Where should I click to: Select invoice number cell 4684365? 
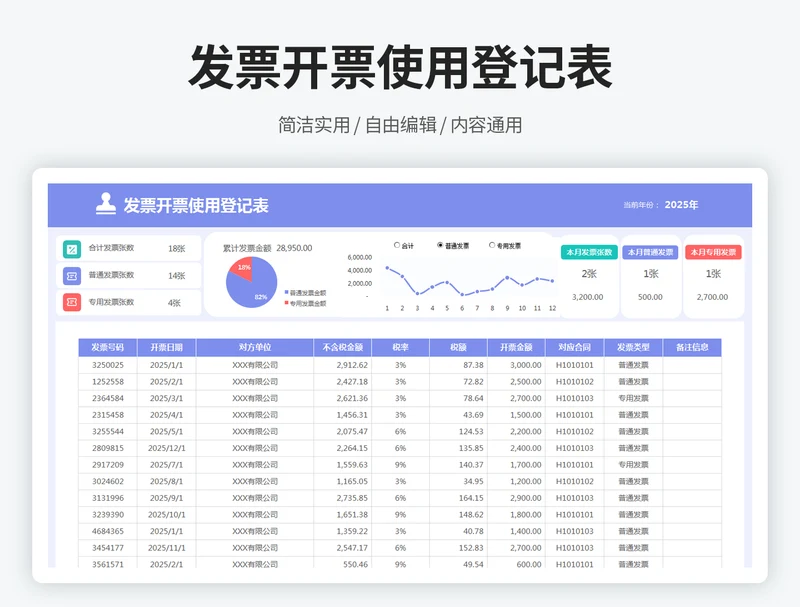pos(108,532)
